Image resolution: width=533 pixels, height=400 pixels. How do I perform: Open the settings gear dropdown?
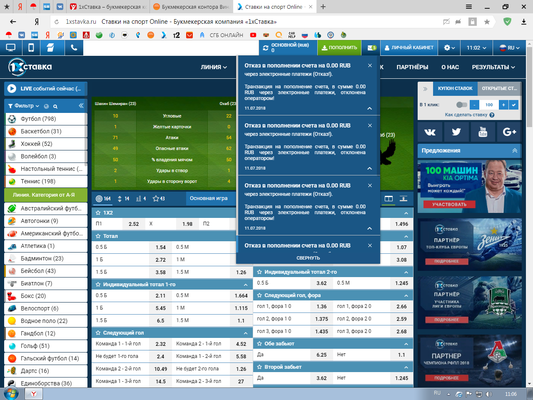[x=449, y=48]
